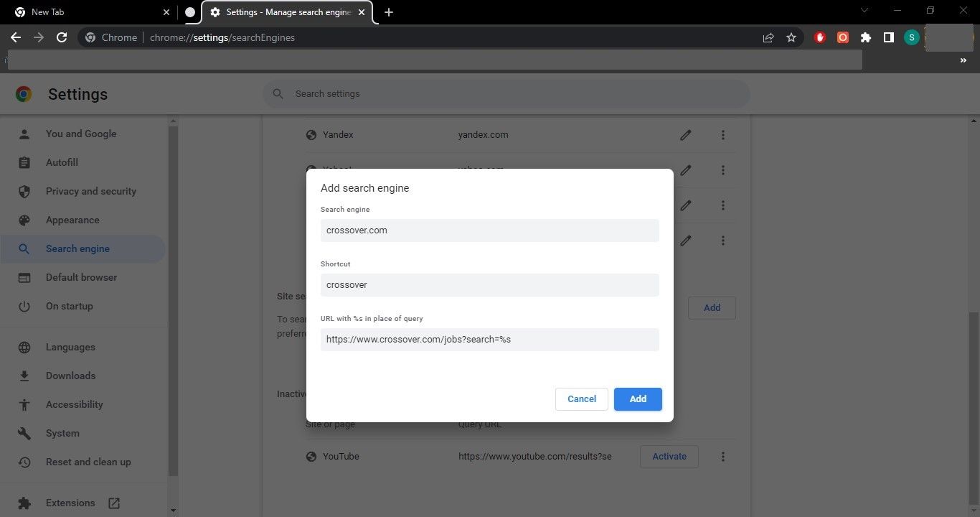This screenshot has width=980, height=517.
Task: Select the blank middle browser tab
Action: [190, 12]
